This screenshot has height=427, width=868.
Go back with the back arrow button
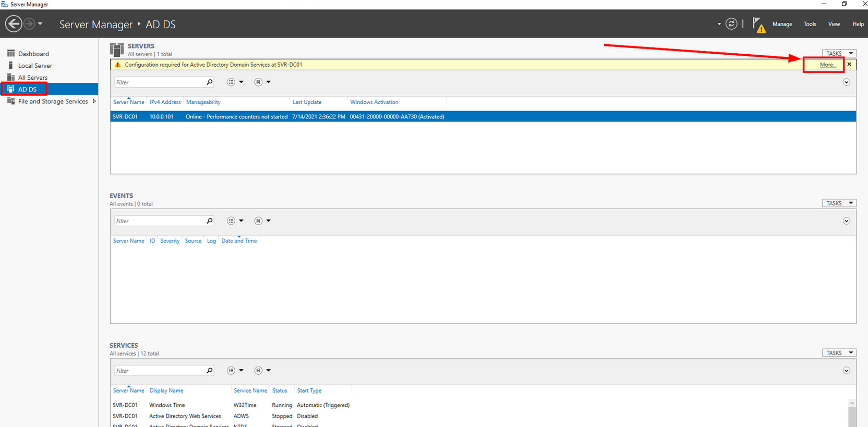tap(14, 24)
